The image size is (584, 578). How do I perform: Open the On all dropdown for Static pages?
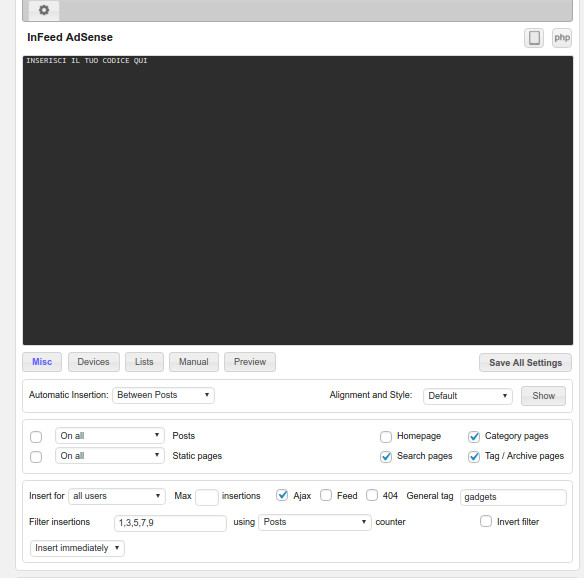(x=110, y=456)
